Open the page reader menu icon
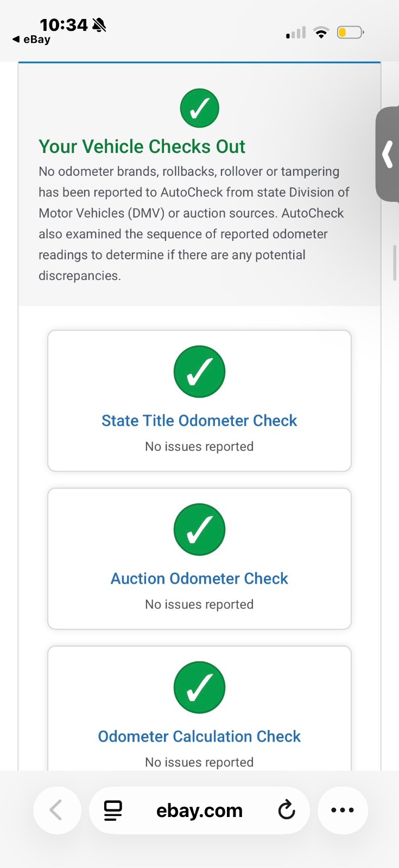 click(x=113, y=810)
